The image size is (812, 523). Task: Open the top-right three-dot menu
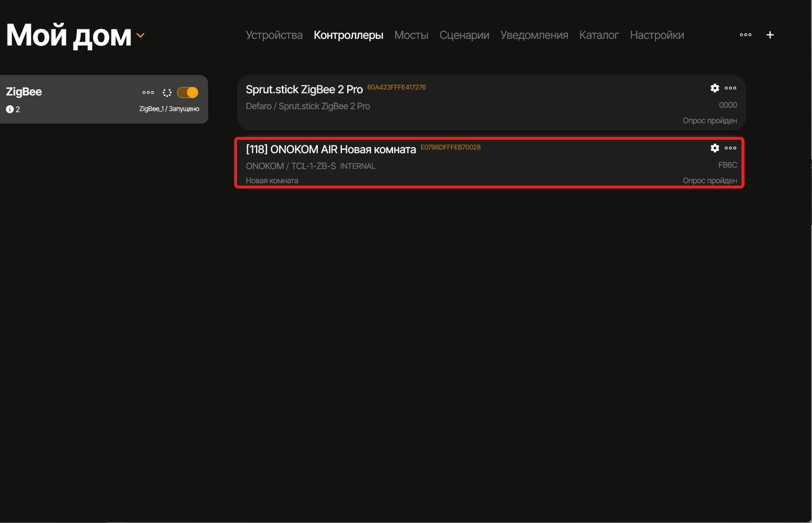(x=745, y=35)
